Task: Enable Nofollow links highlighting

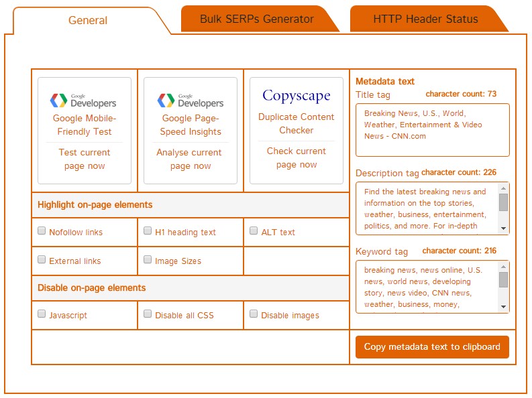Action: pyautogui.click(x=42, y=231)
